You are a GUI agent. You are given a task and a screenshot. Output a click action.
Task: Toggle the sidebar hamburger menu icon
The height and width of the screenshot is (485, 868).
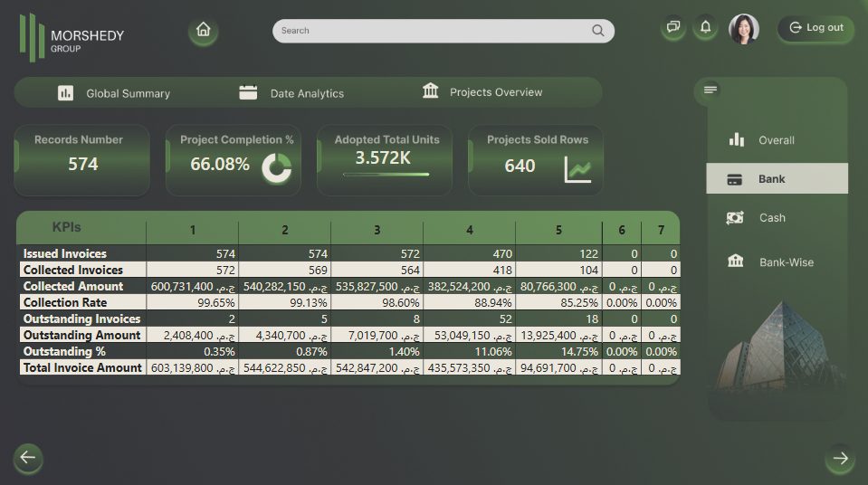pyautogui.click(x=711, y=90)
